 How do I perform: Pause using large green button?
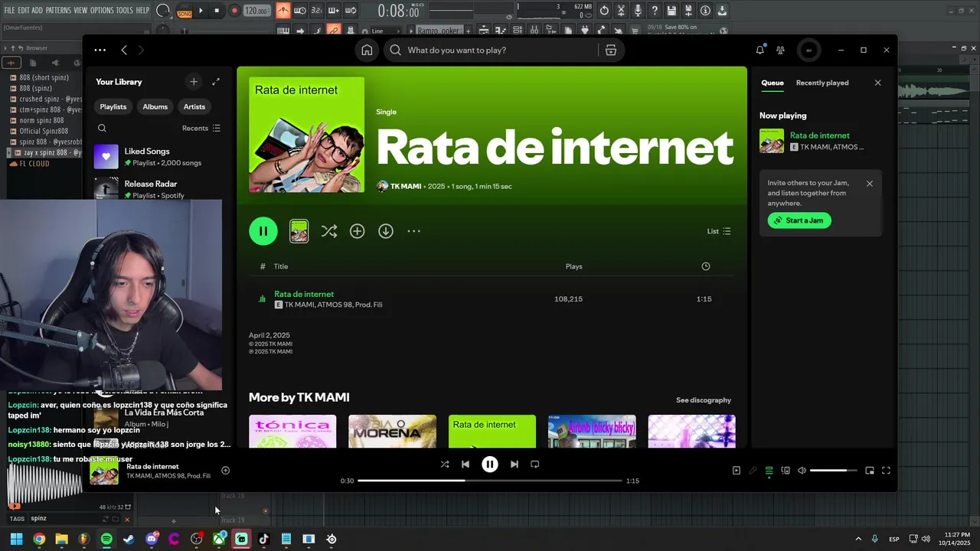coord(263,231)
